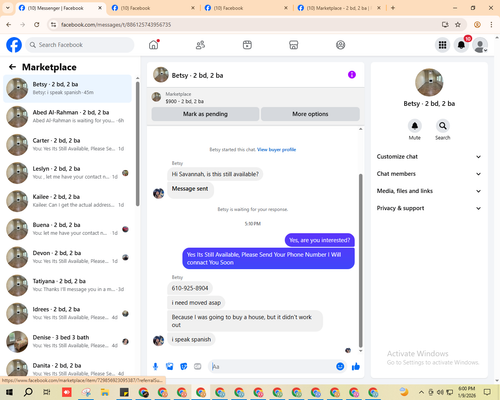
Task: Open the Reels video icon in navigation
Action: click(x=247, y=45)
